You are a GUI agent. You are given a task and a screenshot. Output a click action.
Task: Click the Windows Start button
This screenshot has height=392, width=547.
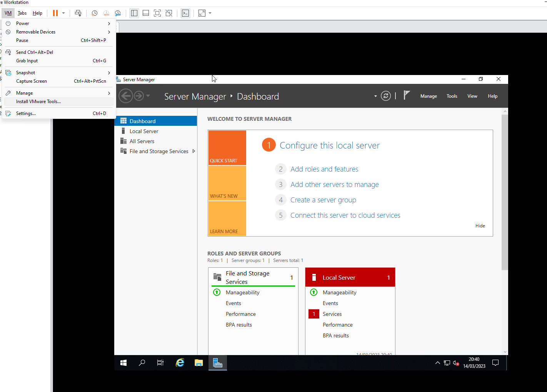click(123, 362)
